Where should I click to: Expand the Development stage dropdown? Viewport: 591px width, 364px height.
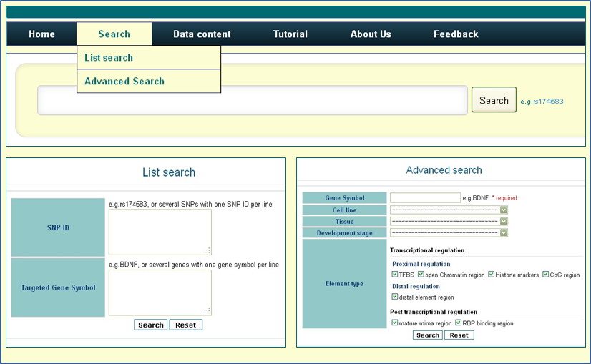tap(449, 233)
